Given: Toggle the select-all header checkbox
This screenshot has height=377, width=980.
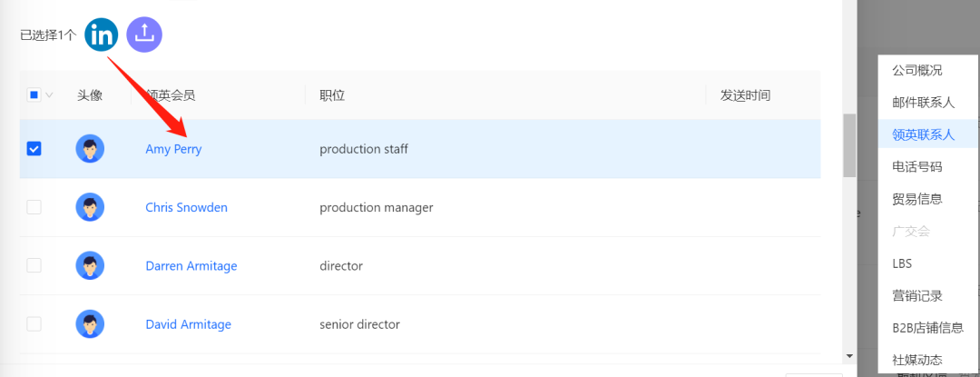Looking at the screenshot, I should click(x=34, y=95).
